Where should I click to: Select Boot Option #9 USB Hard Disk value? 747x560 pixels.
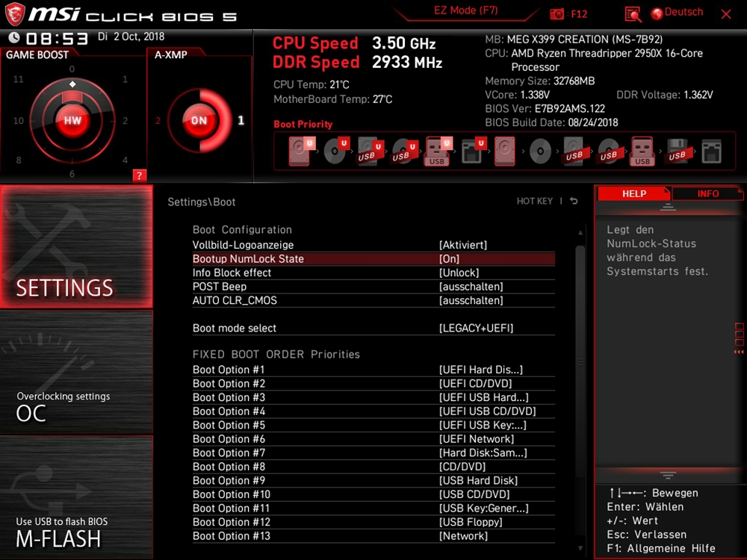(x=478, y=480)
